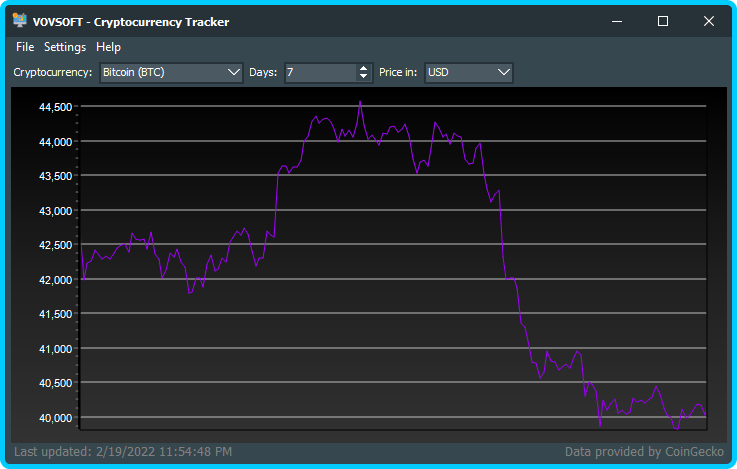This screenshot has width=737, height=469.
Task: Maximize the Cryptocurrency Tracker window
Action: click(x=663, y=21)
